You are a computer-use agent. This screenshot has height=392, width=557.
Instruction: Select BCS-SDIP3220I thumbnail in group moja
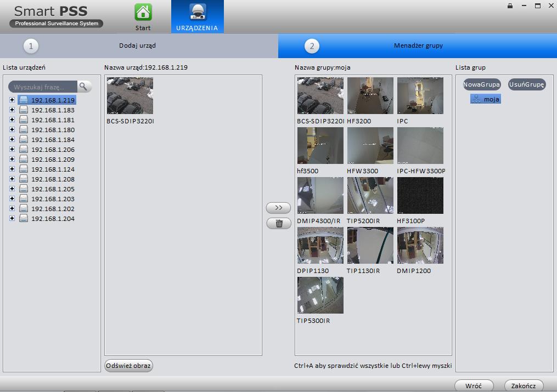click(x=320, y=96)
